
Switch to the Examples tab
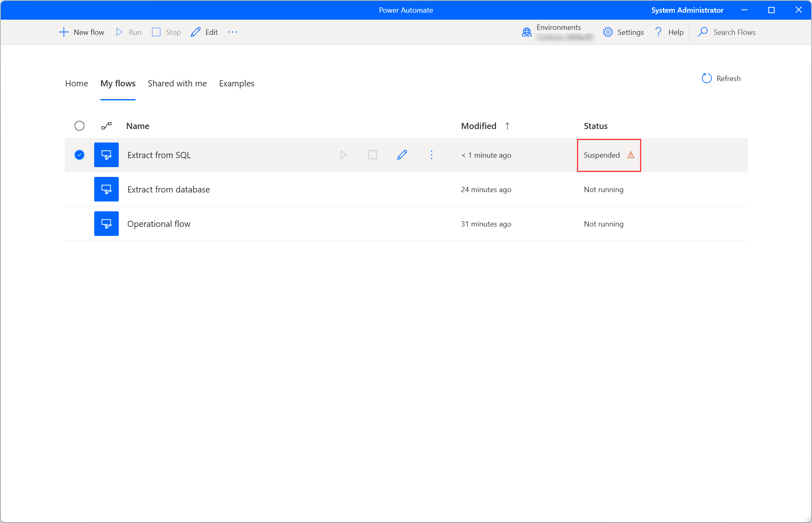[x=236, y=84]
